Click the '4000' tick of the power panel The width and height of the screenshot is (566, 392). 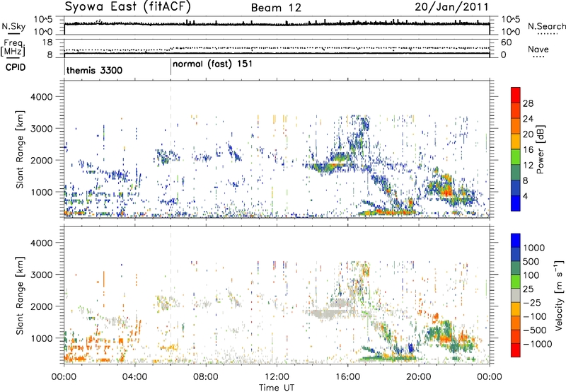(41, 97)
